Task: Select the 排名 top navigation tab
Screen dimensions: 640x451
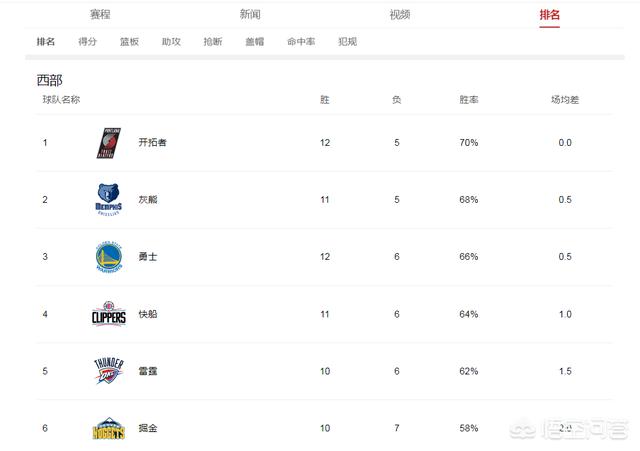Action: click(x=550, y=15)
